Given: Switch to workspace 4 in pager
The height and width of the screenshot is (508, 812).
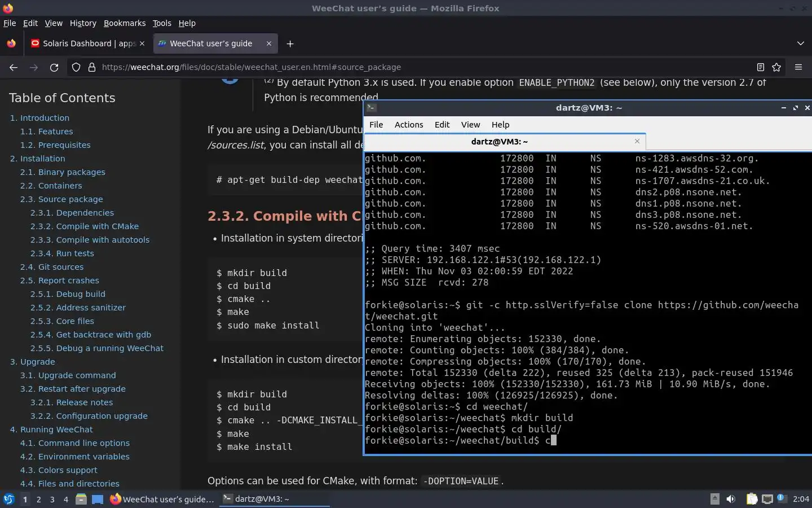Looking at the screenshot, I should (x=66, y=500).
